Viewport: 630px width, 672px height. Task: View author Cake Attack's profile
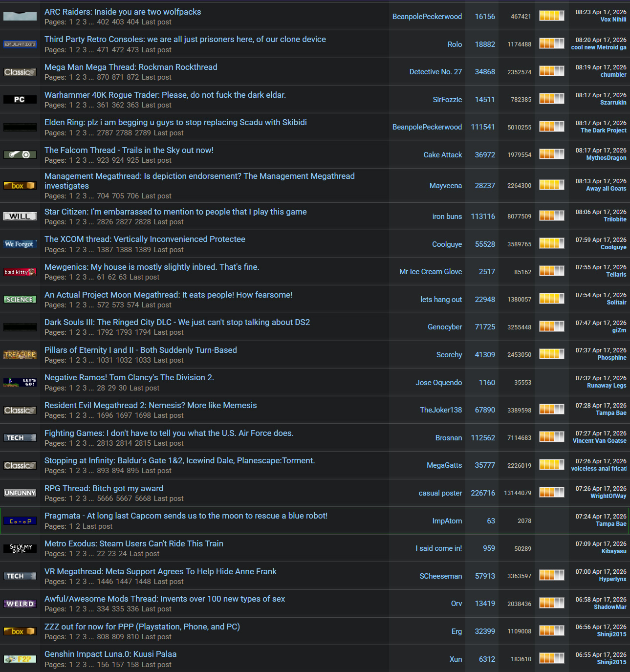[x=443, y=155]
